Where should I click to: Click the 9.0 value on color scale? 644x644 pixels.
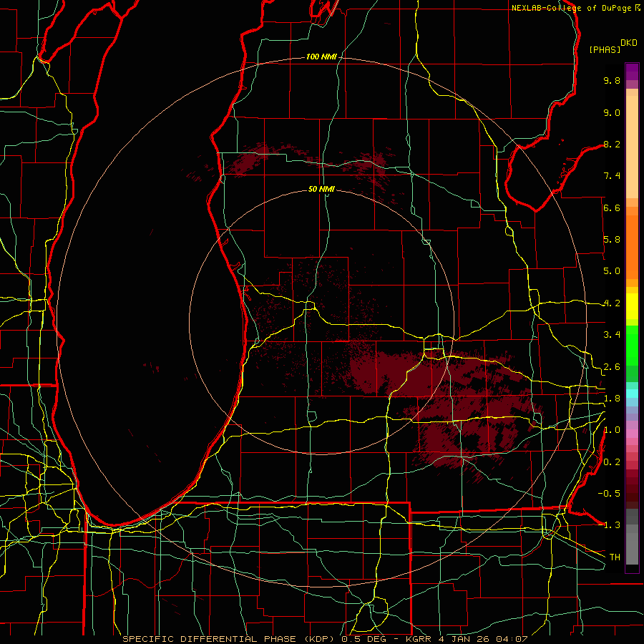[x=612, y=112]
